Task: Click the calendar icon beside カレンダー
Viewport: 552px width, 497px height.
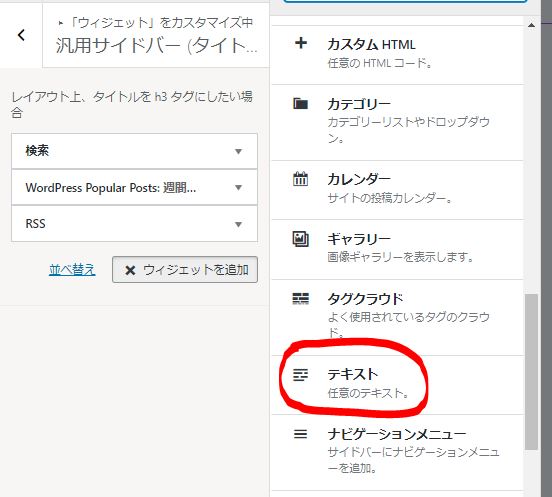Action: coord(300,178)
